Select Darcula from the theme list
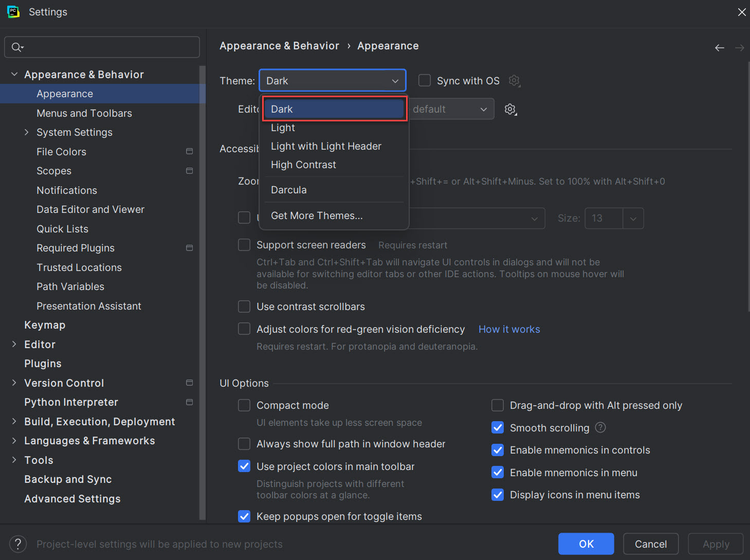Image resolution: width=750 pixels, height=560 pixels. coord(288,189)
